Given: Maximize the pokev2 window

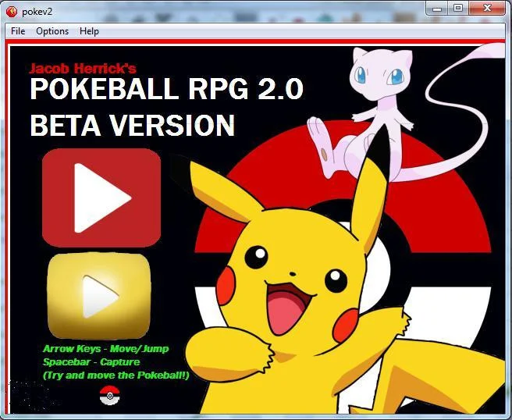Looking at the screenshot, I should tap(458, 9).
